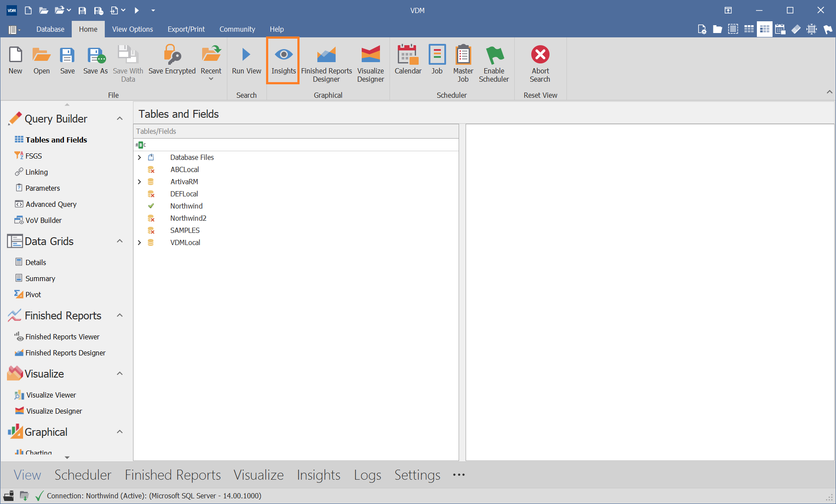Click the ABC filter icon in Tables/Fields
This screenshot has width=836, height=504.
pos(140,145)
